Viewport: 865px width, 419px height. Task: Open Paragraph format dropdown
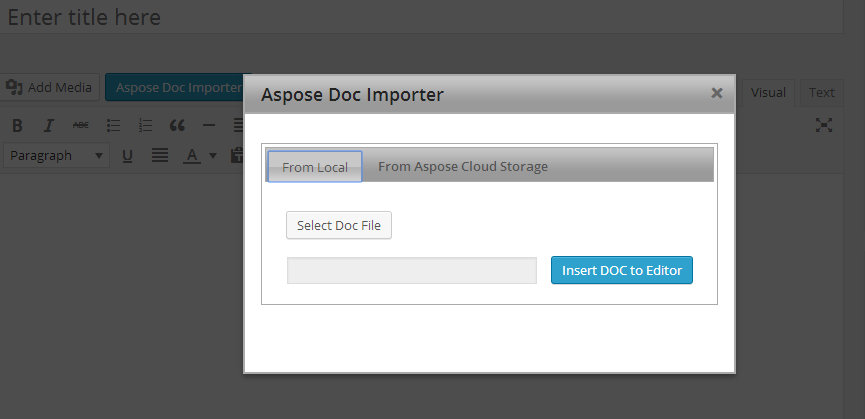pyautogui.click(x=56, y=155)
